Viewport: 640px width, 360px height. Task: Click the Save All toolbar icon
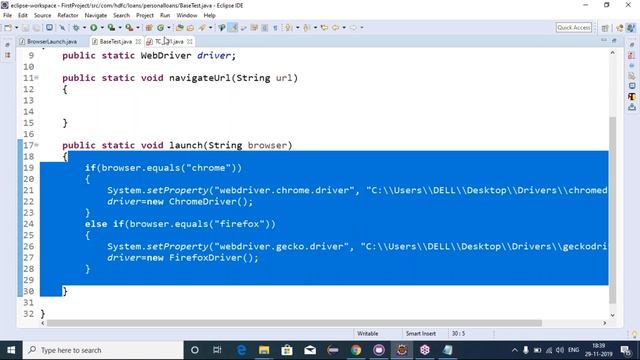click(36, 28)
